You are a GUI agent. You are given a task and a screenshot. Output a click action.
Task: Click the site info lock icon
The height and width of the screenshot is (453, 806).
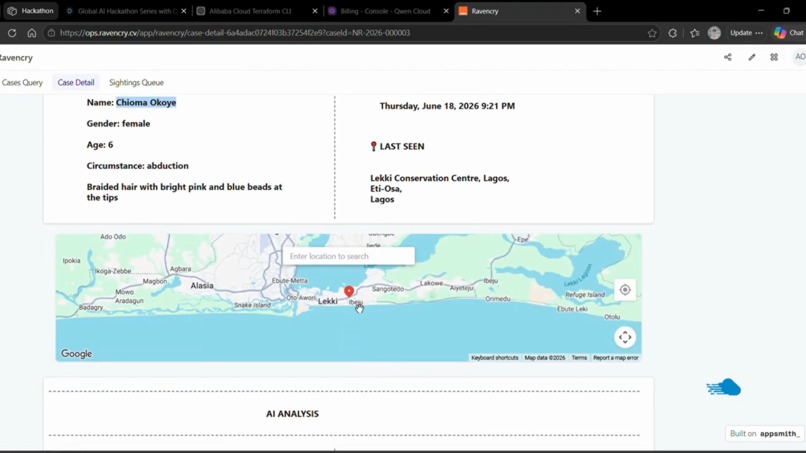[x=51, y=33]
